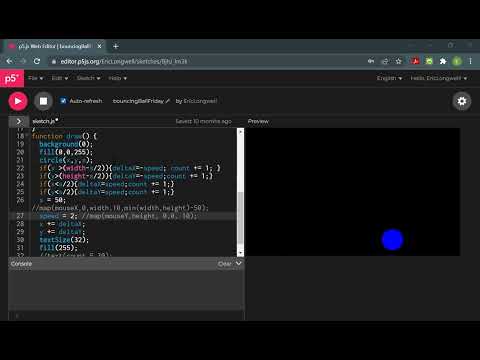Image resolution: width=480 pixels, height=360 pixels.
Task: Open the Hello account dropdown
Action: tap(439, 78)
